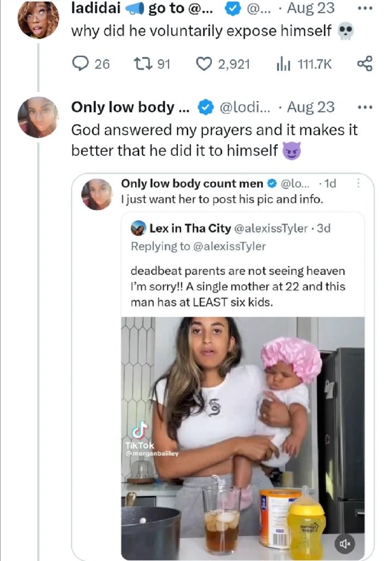View the 111.7K analytics icon
392x561 pixels.
pyautogui.click(x=283, y=64)
